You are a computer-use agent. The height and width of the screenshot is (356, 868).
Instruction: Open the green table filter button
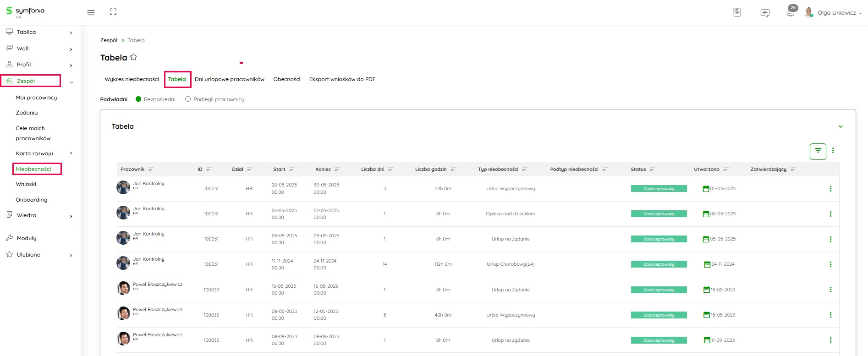(818, 151)
